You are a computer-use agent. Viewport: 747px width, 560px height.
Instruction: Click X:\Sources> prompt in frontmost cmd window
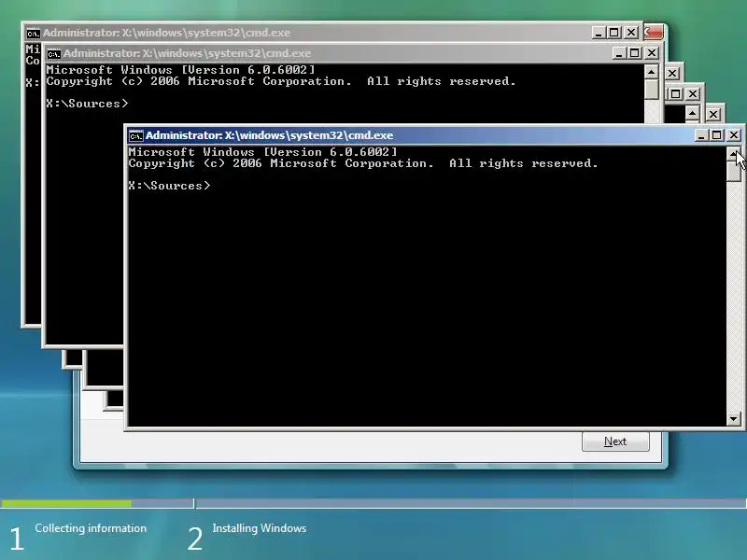(x=169, y=186)
